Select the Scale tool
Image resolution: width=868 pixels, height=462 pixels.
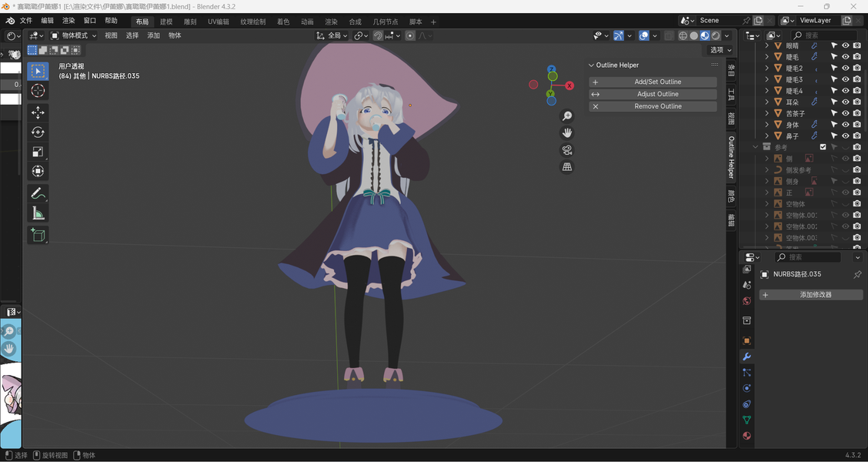[x=38, y=152]
